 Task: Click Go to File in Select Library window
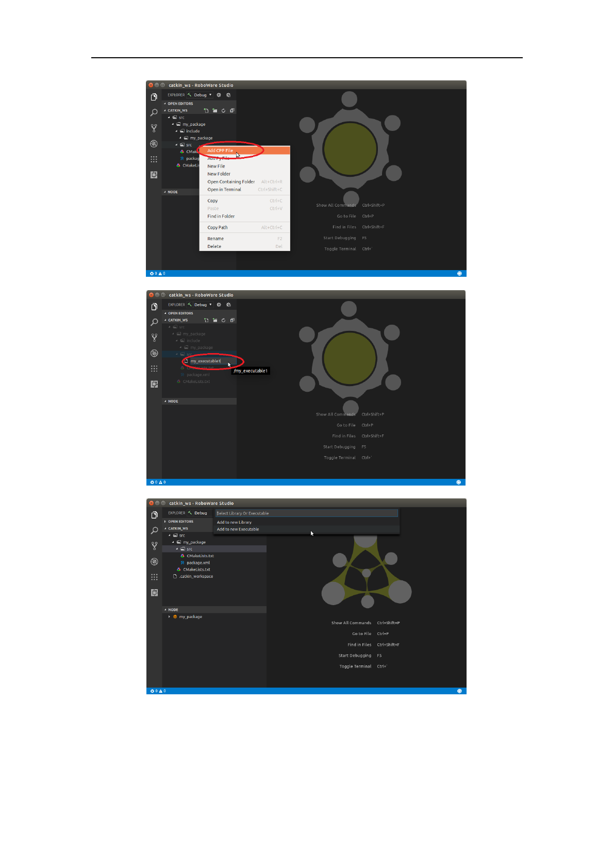point(361,633)
